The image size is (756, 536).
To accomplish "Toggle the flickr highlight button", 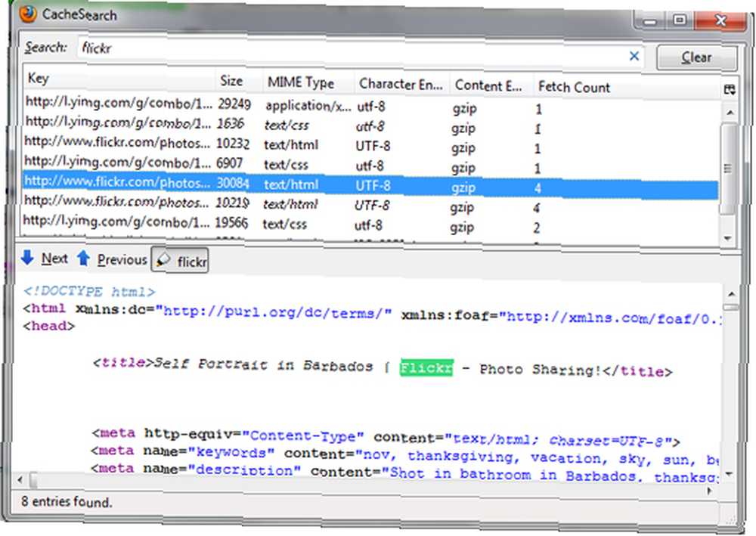I will pyautogui.click(x=180, y=260).
